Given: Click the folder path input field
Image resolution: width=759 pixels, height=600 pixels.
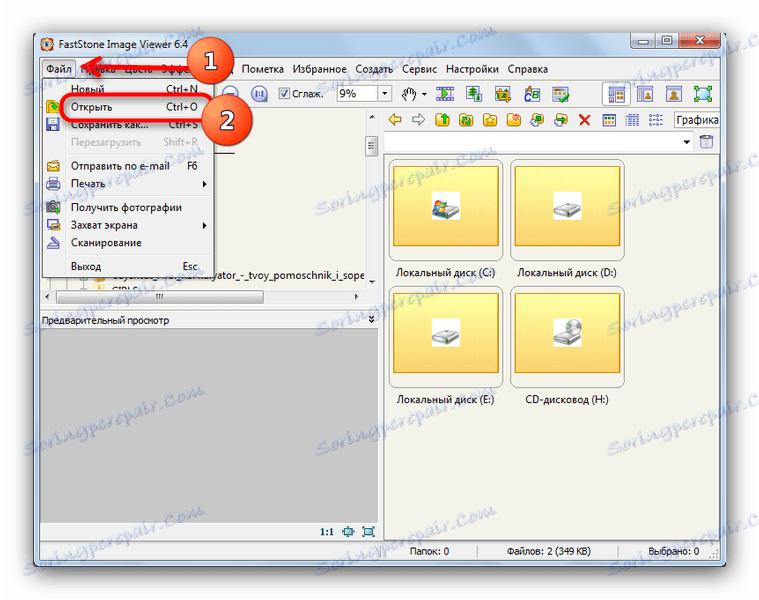Looking at the screenshot, I should coord(532,142).
